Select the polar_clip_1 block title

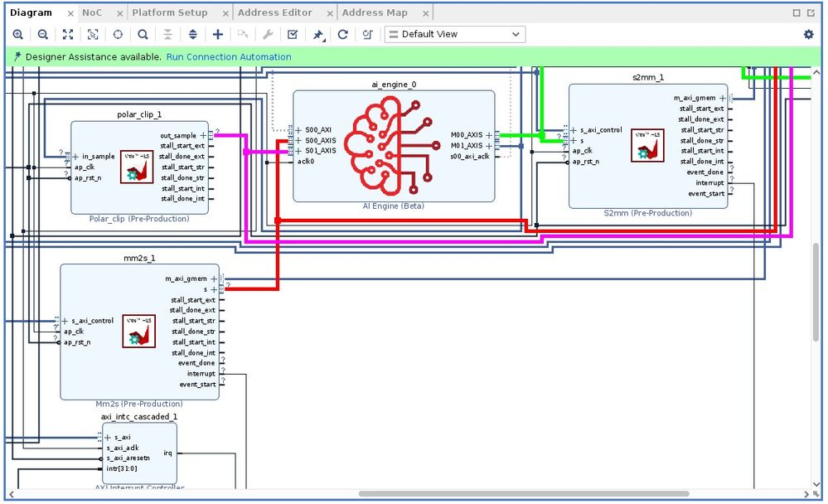tap(139, 114)
